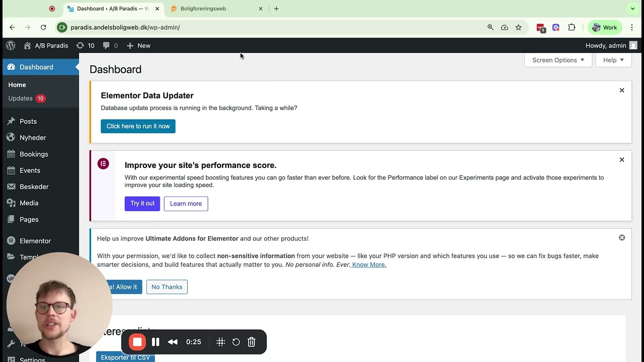The width and height of the screenshot is (644, 362).
Task: Open the Settings sidebar item
Action: click(x=40, y=359)
